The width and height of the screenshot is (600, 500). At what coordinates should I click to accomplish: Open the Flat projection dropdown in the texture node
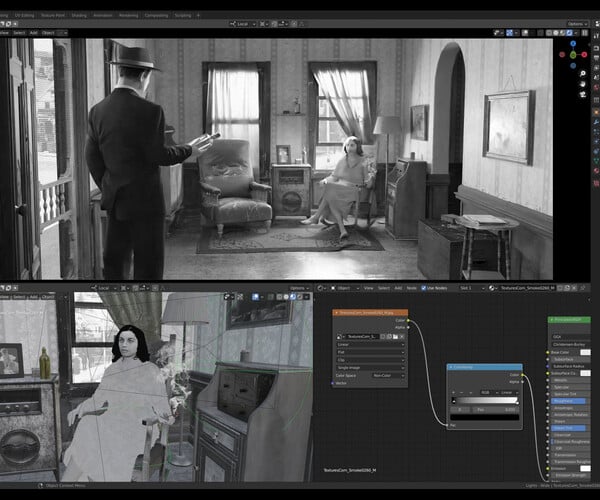coord(370,352)
